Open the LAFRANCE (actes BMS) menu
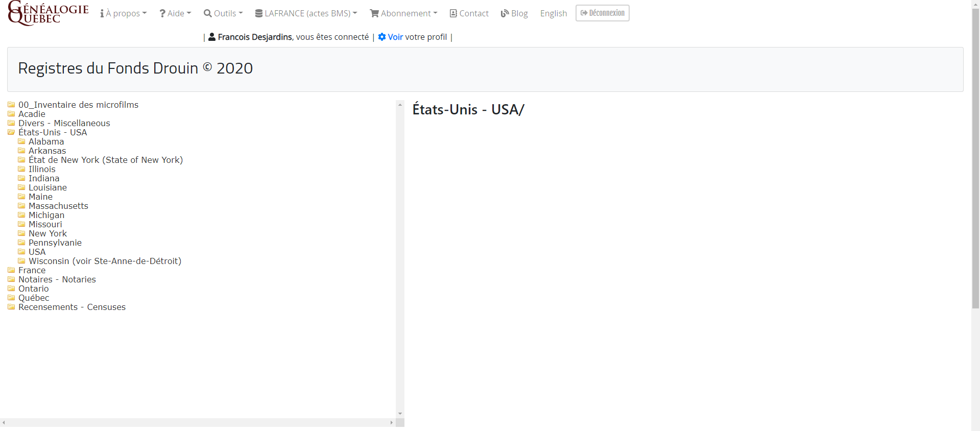The height and width of the screenshot is (431, 980). [x=306, y=13]
